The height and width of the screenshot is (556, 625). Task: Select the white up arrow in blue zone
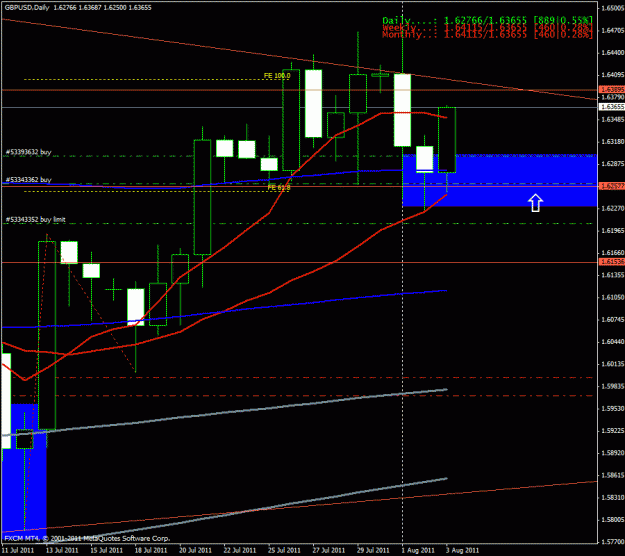535,203
